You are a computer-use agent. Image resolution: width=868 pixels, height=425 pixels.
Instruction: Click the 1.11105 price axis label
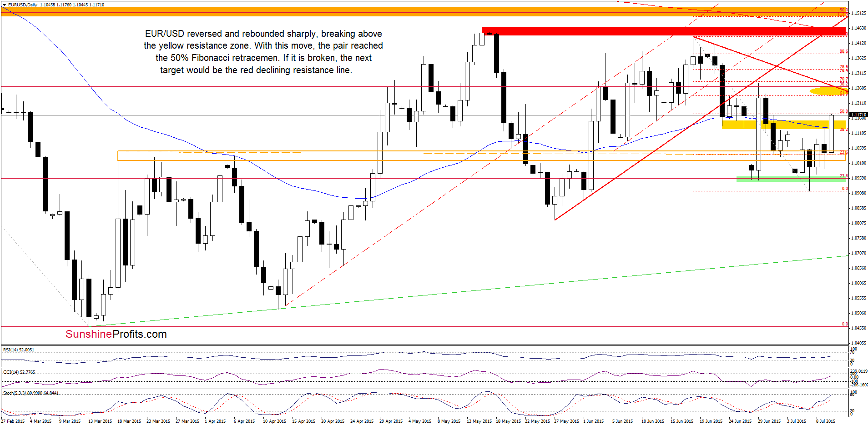[858, 133]
